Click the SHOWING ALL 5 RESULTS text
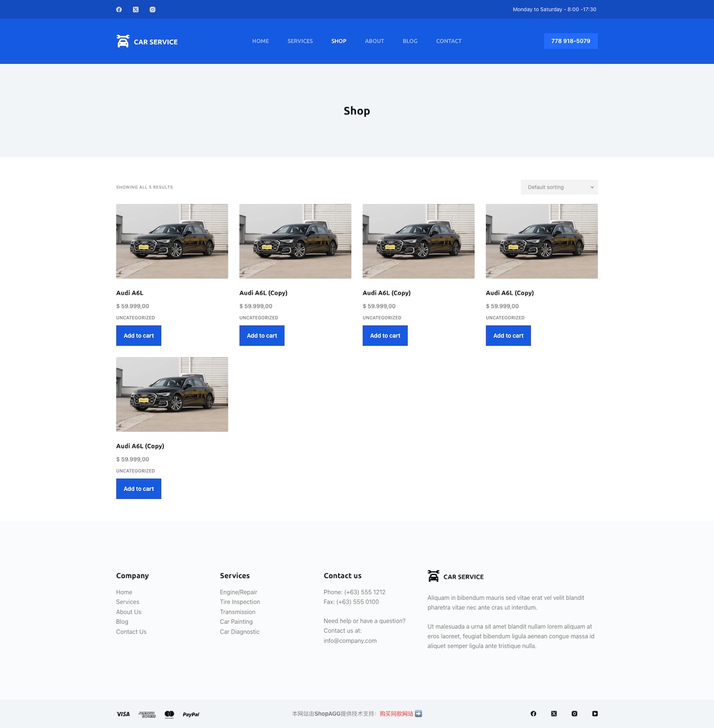The image size is (714, 728). (x=145, y=187)
